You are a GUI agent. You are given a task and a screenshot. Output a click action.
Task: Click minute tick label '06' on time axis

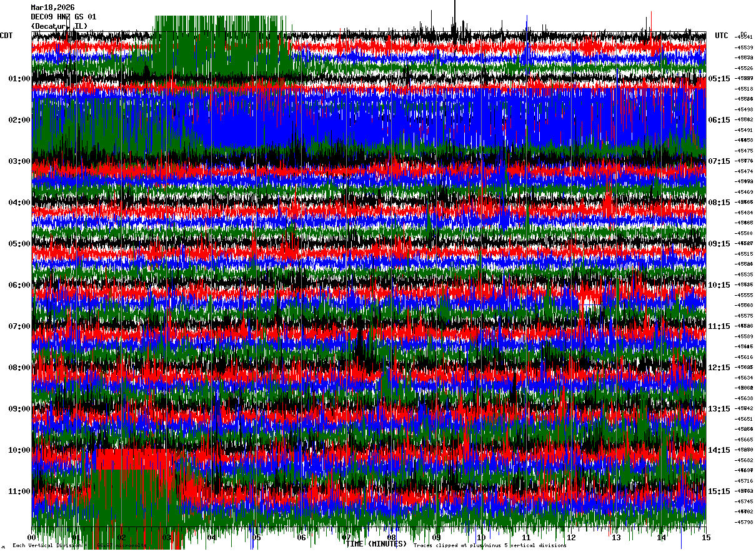click(301, 538)
